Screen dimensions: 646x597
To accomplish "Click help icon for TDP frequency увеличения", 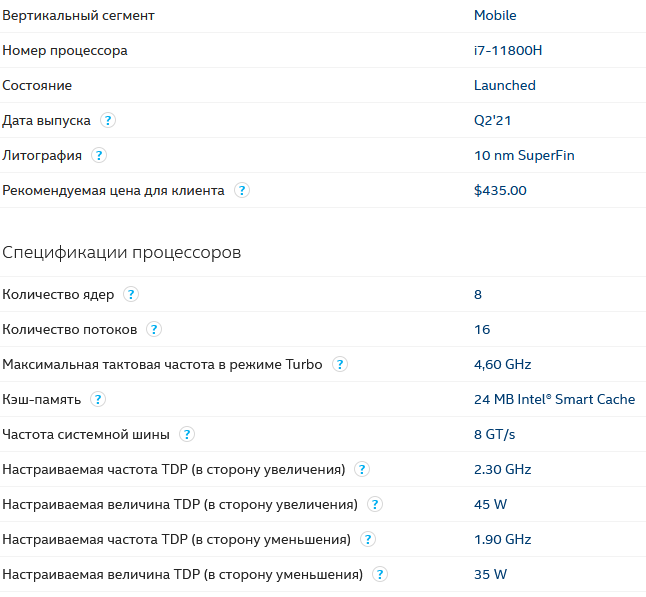I will tap(362, 470).
